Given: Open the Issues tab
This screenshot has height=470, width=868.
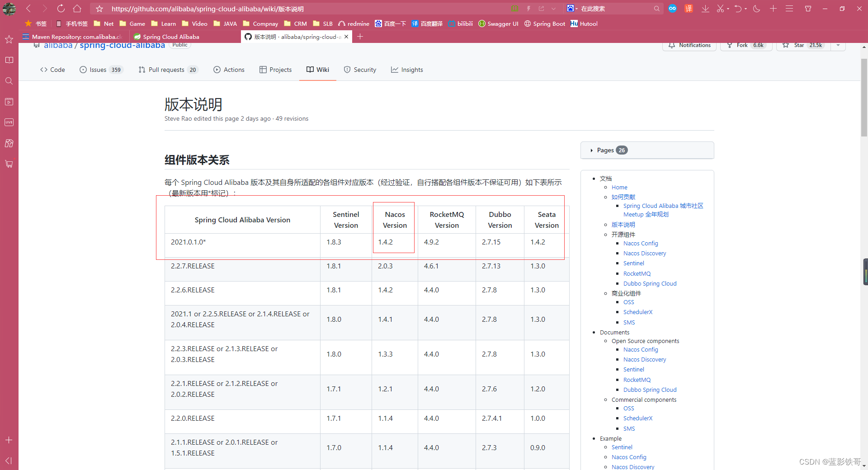Looking at the screenshot, I should (101, 70).
